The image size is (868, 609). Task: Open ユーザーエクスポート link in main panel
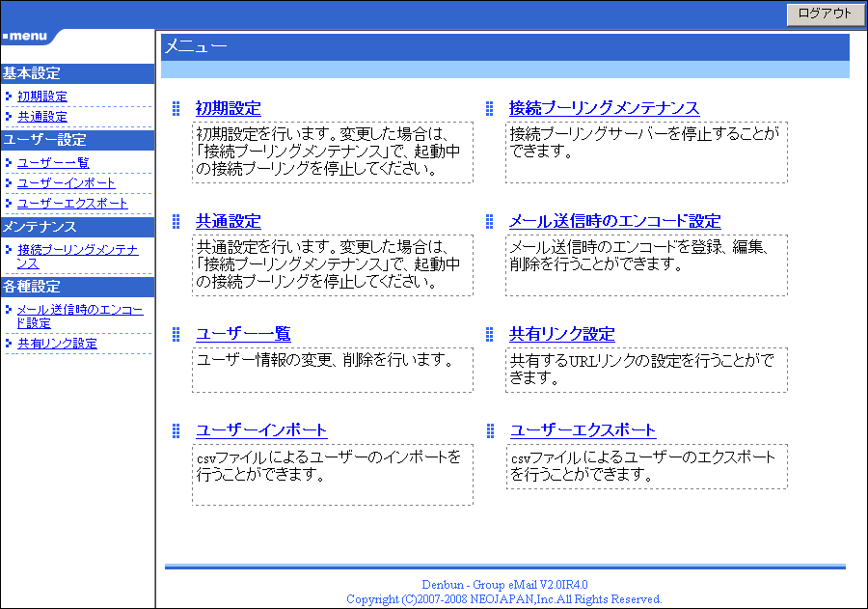coord(583,430)
